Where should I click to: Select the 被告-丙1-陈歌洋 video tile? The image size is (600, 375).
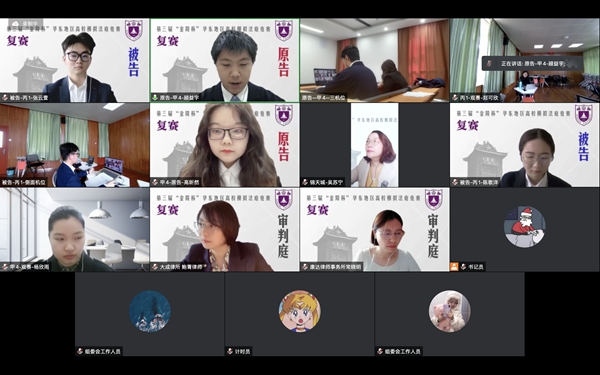pyautogui.click(x=525, y=145)
